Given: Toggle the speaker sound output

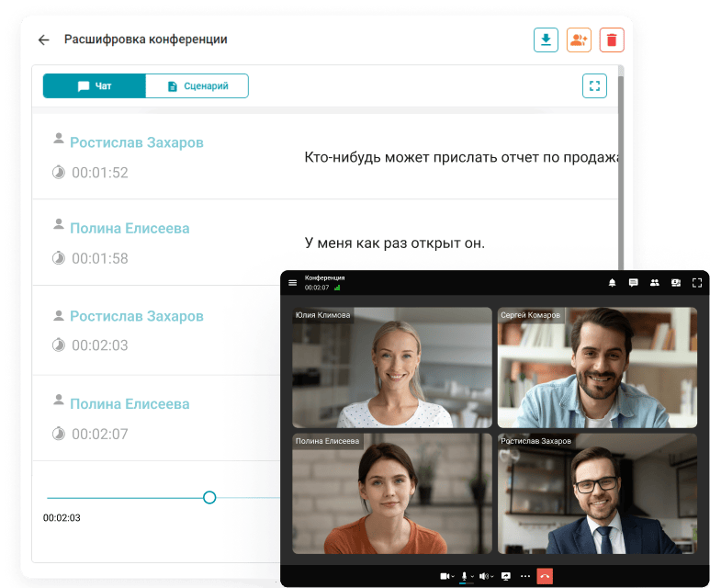Looking at the screenshot, I should tap(483, 576).
